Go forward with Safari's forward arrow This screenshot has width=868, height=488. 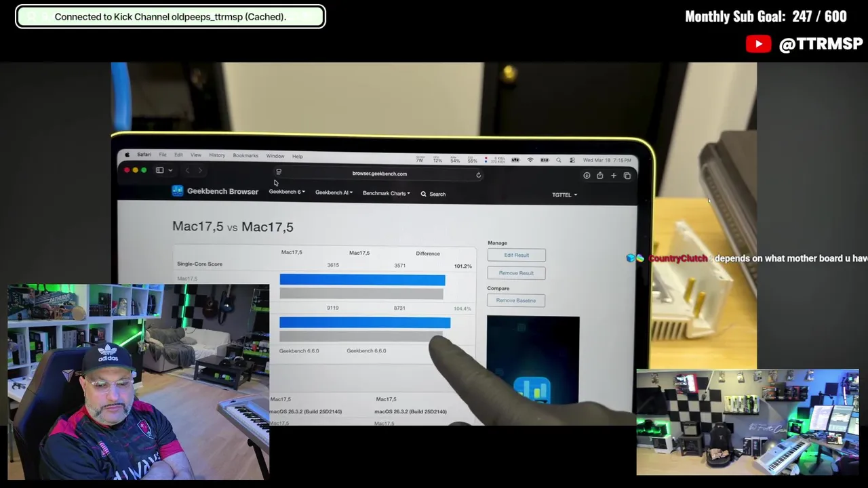click(x=200, y=171)
